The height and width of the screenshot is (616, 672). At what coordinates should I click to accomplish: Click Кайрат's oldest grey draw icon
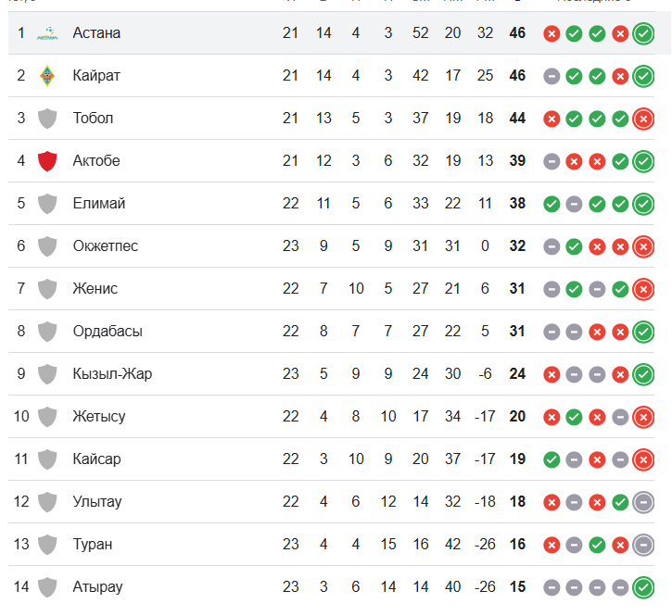pos(552,76)
